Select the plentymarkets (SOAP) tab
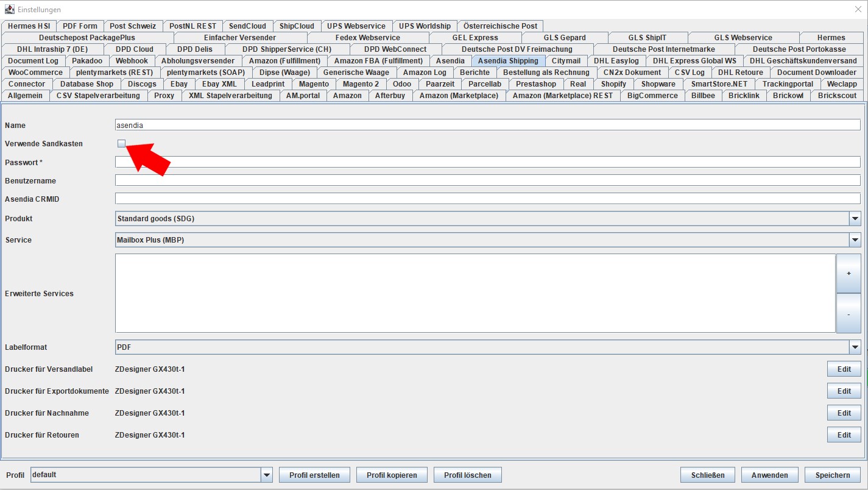 [x=206, y=73]
